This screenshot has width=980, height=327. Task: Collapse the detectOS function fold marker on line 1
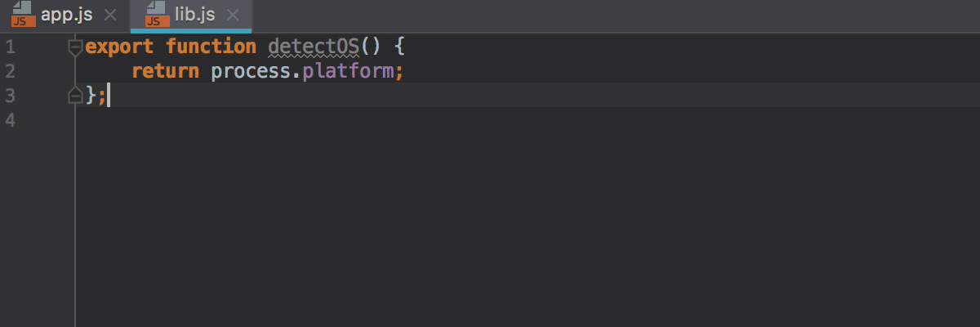75,47
